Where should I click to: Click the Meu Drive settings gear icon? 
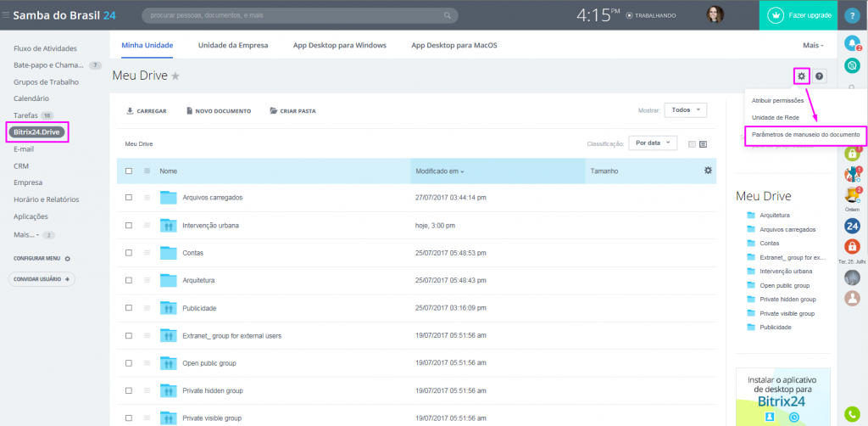pyautogui.click(x=801, y=76)
